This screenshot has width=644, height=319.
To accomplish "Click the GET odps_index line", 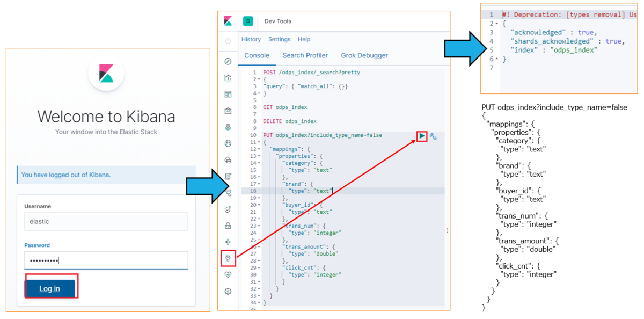I will [285, 107].
